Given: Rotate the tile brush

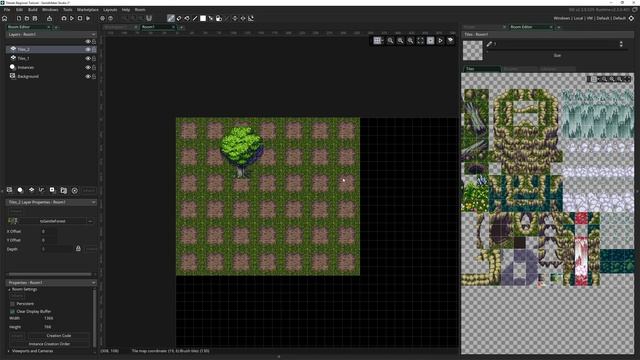Looking at the screenshot, I should (x=251, y=18).
